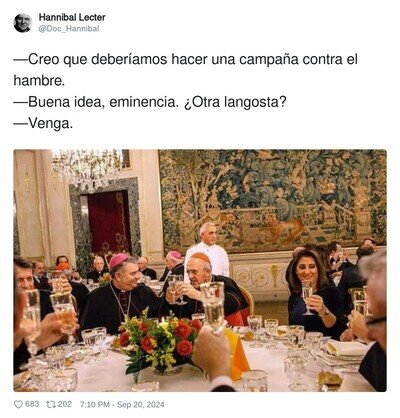Screen dimensions: 400x418
Task: Click the red curtained doorway in photo
Action: 109,222
